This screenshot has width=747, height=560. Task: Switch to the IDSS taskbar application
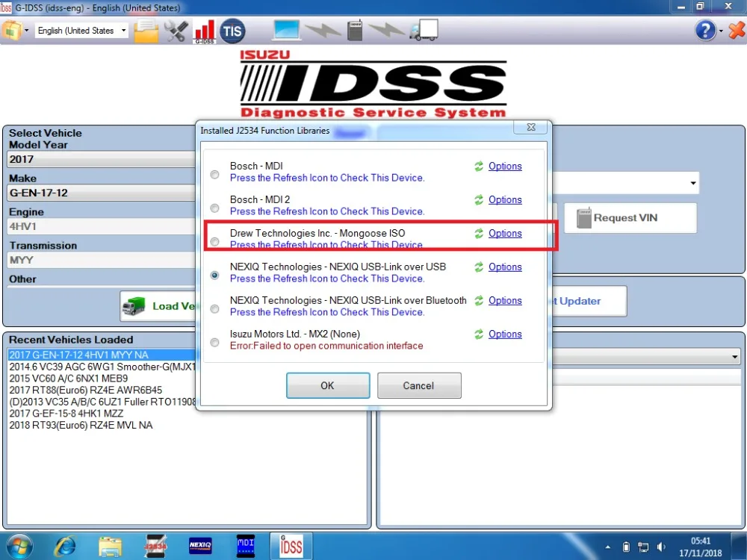(291, 547)
